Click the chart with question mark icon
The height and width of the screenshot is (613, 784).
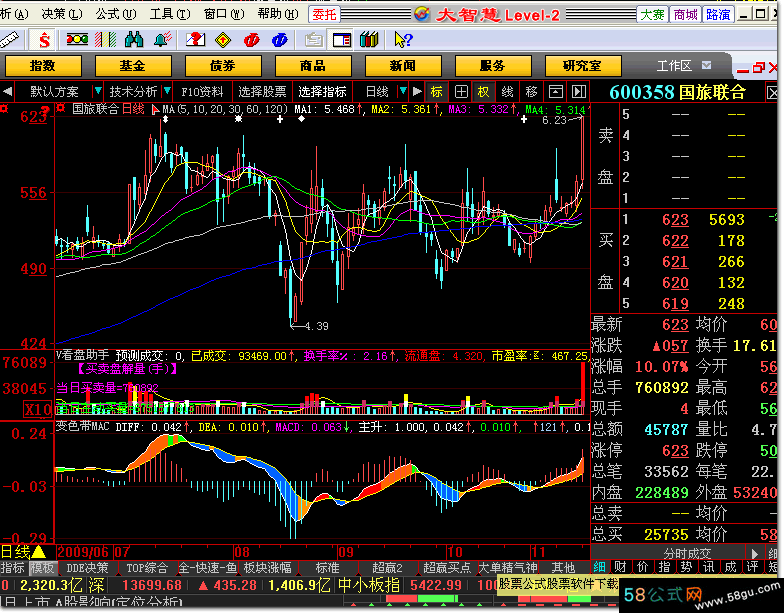(x=195, y=40)
